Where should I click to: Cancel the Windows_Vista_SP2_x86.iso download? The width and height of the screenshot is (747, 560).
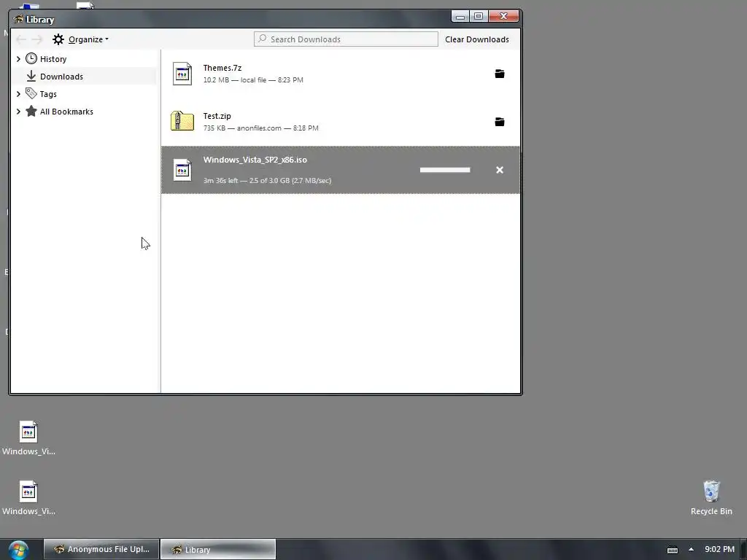(499, 170)
